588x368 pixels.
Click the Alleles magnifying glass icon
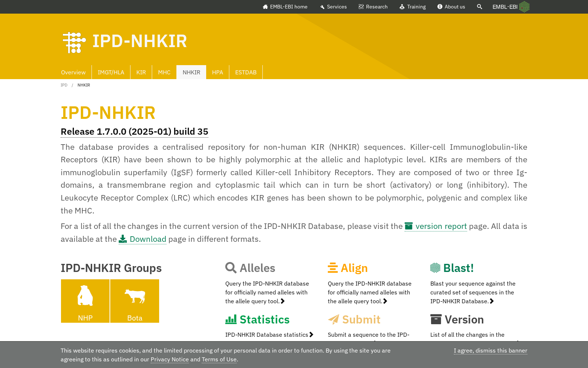(x=231, y=268)
